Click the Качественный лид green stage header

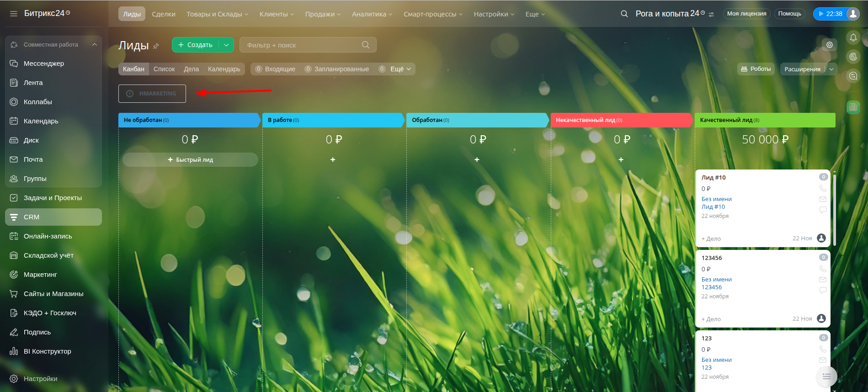coord(764,120)
